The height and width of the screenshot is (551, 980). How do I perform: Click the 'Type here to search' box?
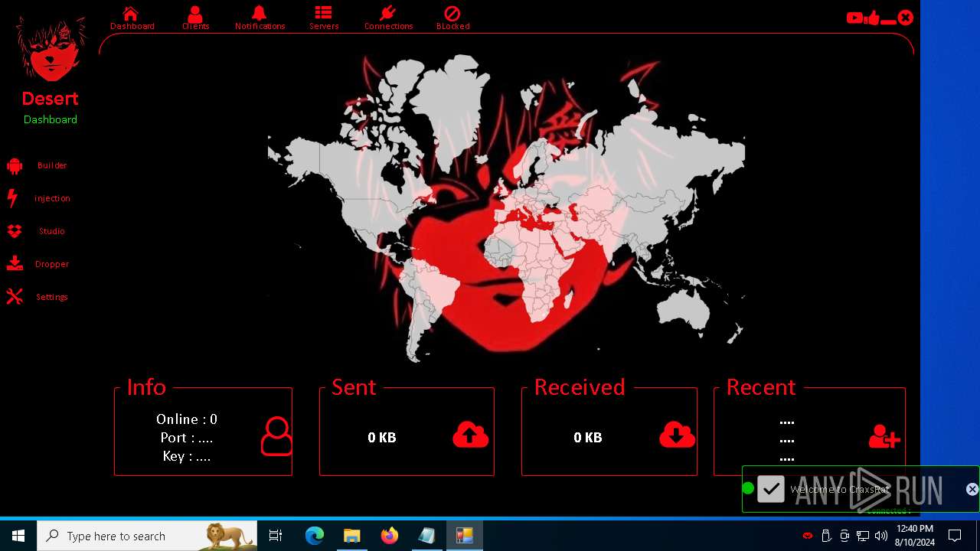coord(147,536)
